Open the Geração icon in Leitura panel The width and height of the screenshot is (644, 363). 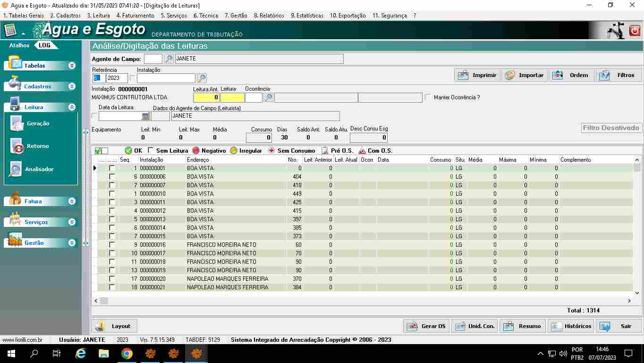coord(17,123)
